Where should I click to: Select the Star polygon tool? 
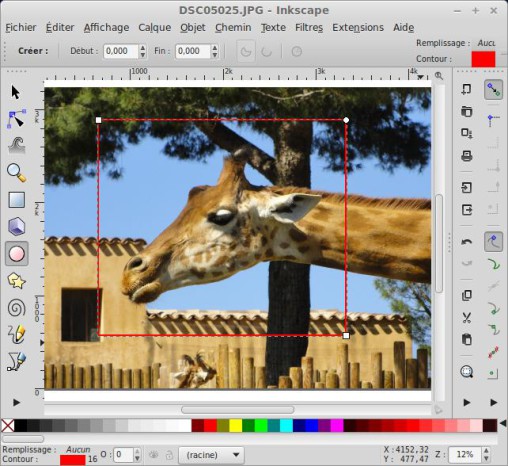click(x=16, y=281)
